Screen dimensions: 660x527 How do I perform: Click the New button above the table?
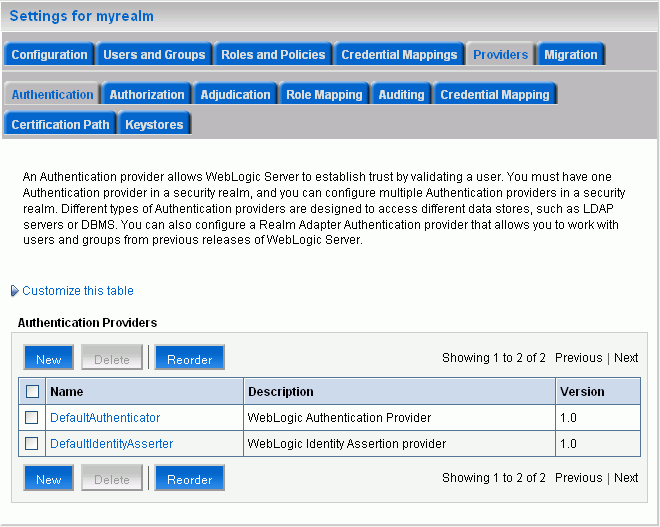pos(48,357)
